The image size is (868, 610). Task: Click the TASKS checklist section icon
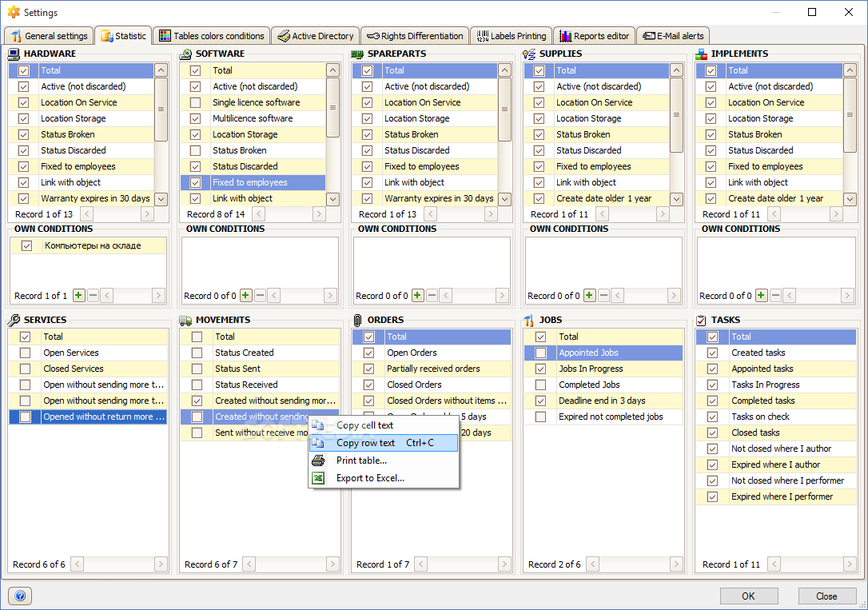(x=702, y=320)
